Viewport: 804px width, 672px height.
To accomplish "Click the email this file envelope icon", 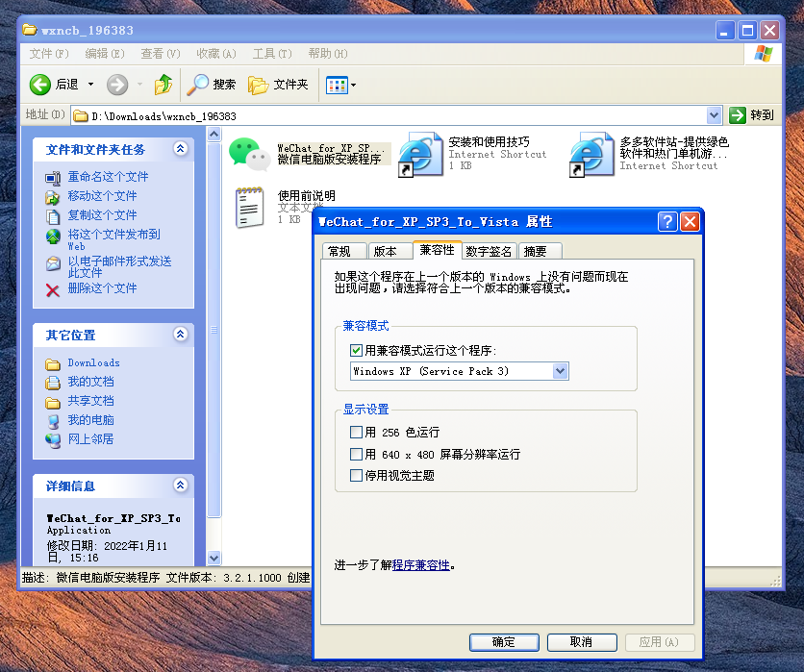I will coord(53,263).
